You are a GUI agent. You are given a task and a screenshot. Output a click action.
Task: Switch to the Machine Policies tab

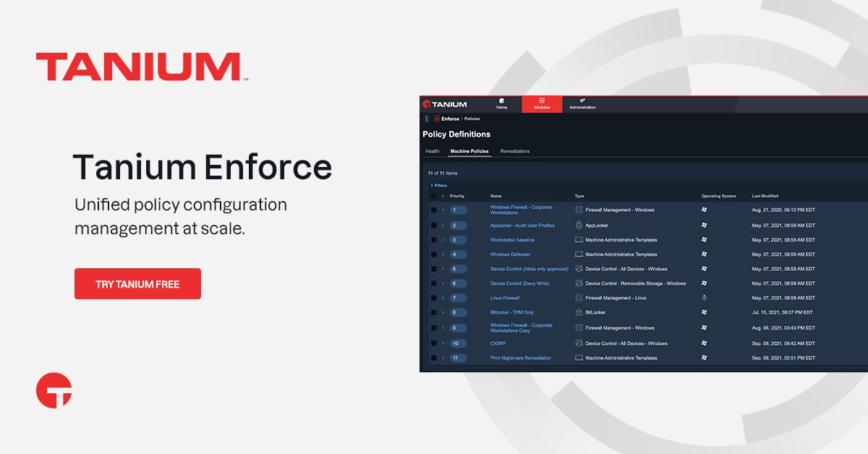click(469, 151)
